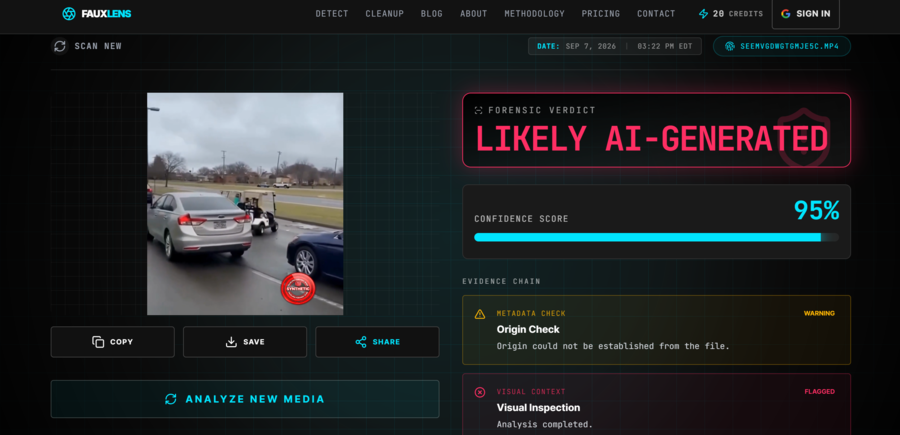Click the date Sep 7, 2026 text

[591, 46]
